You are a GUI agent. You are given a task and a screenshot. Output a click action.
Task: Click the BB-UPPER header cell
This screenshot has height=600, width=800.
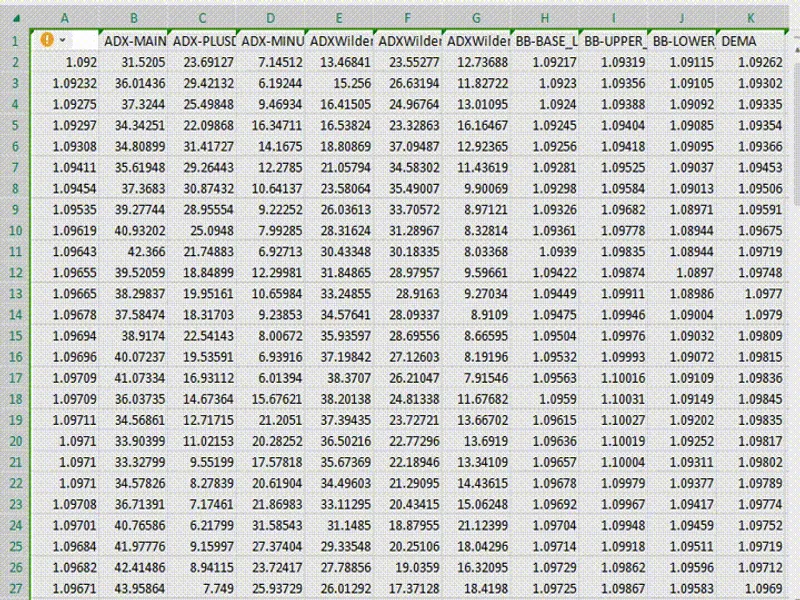[613, 41]
